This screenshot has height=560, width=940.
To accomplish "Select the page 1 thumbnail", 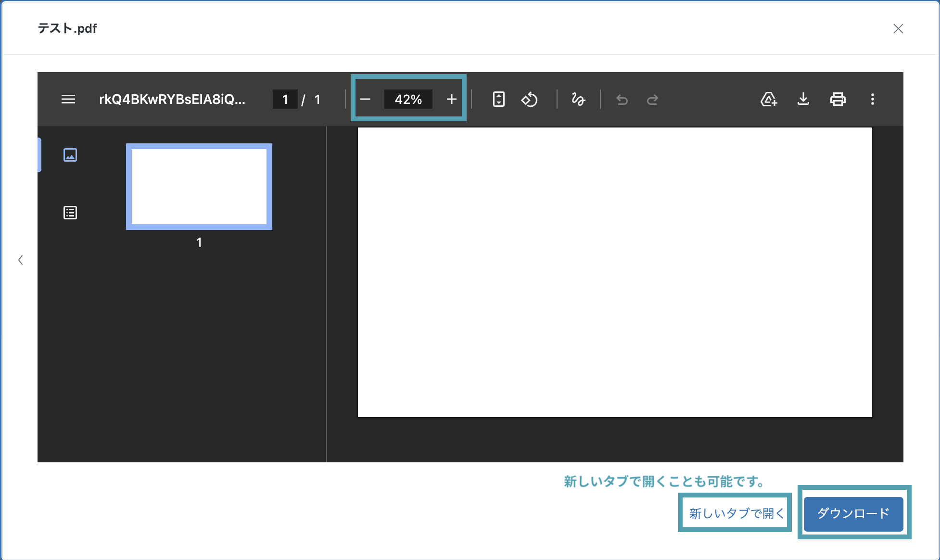I will [199, 187].
